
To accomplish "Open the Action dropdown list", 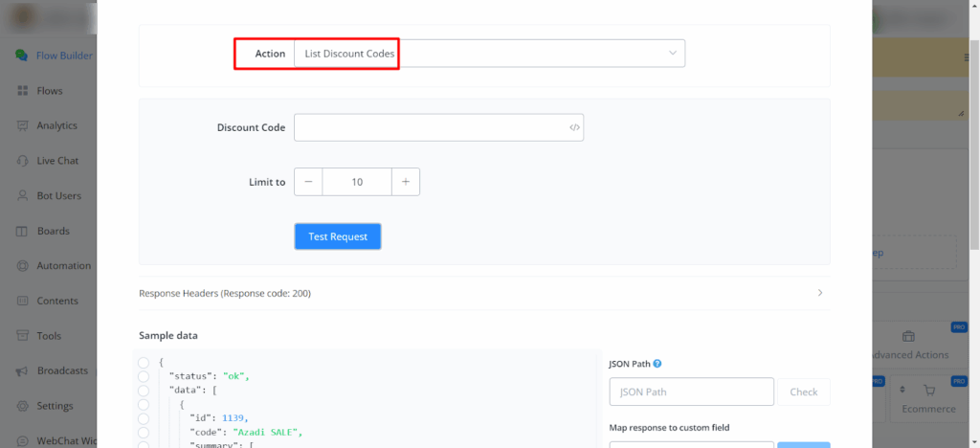I will click(x=488, y=54).
